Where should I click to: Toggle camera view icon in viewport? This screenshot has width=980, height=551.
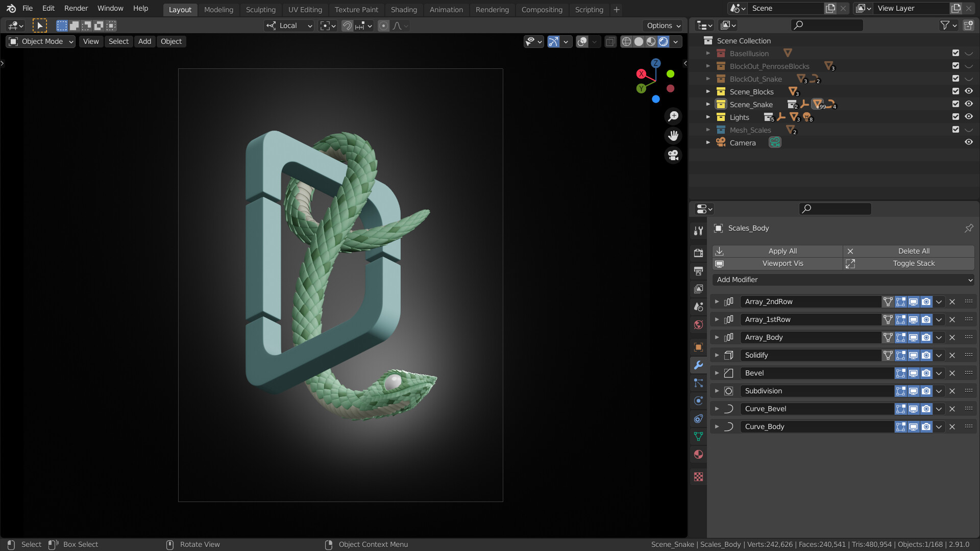(x=673, y=155)
